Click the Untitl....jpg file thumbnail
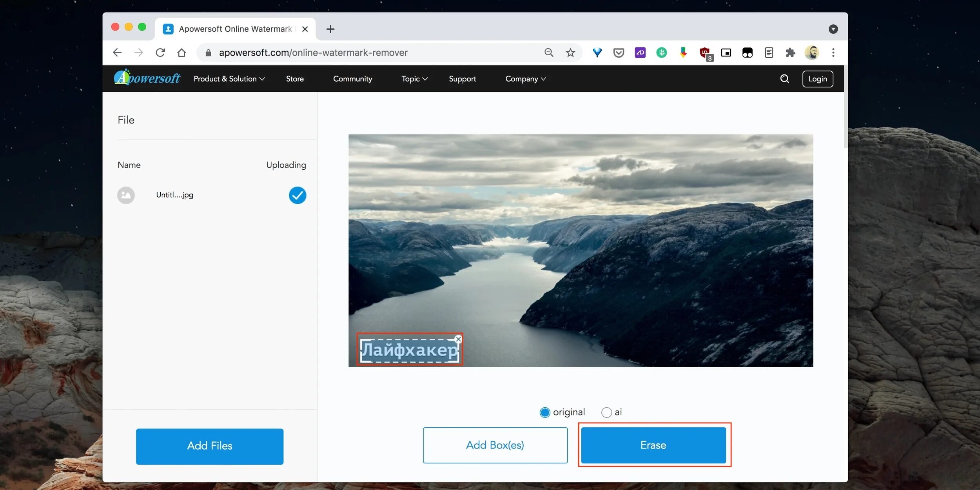 125,194
